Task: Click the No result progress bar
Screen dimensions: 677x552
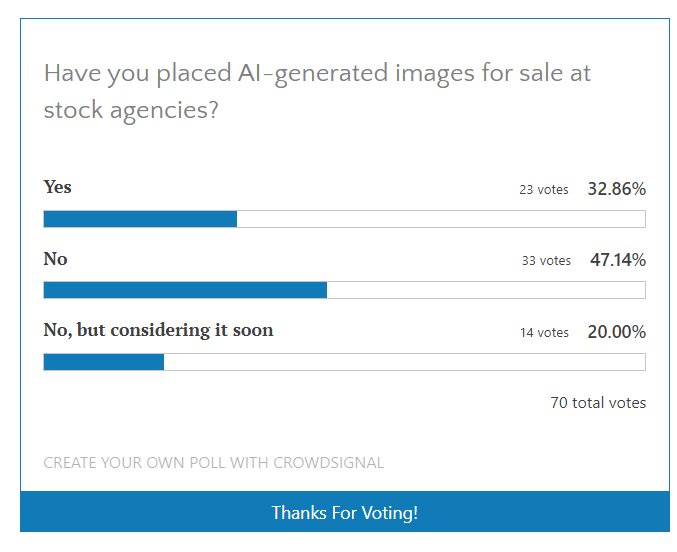Action: pyautogui.click(x=344, y=290)
